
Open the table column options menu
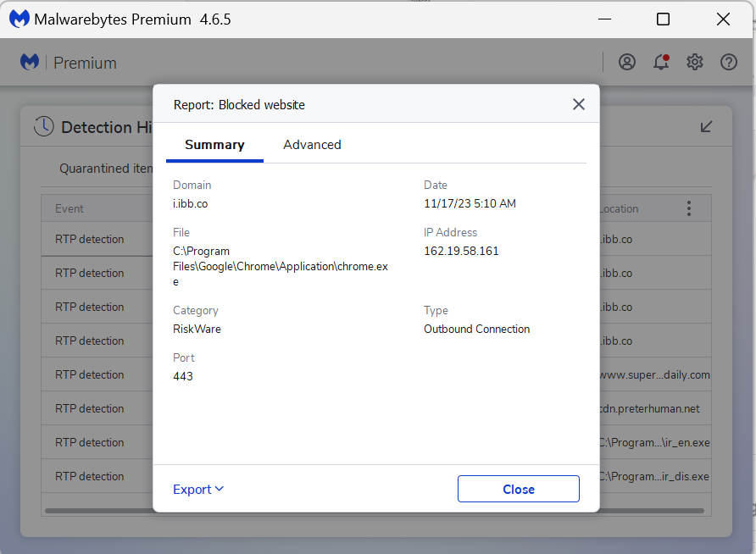689,208
